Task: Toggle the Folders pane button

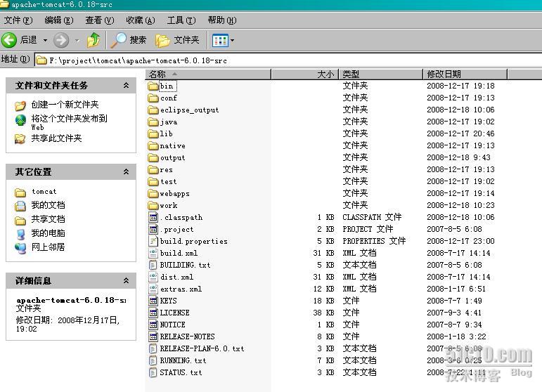Action: pos(177,40)
